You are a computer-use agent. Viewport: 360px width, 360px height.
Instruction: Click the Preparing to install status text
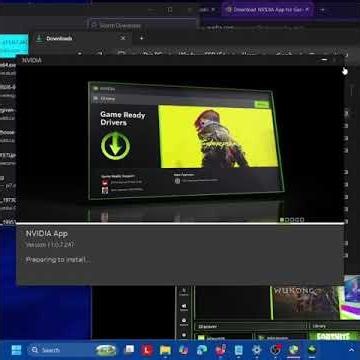click(x=58, y=260)
